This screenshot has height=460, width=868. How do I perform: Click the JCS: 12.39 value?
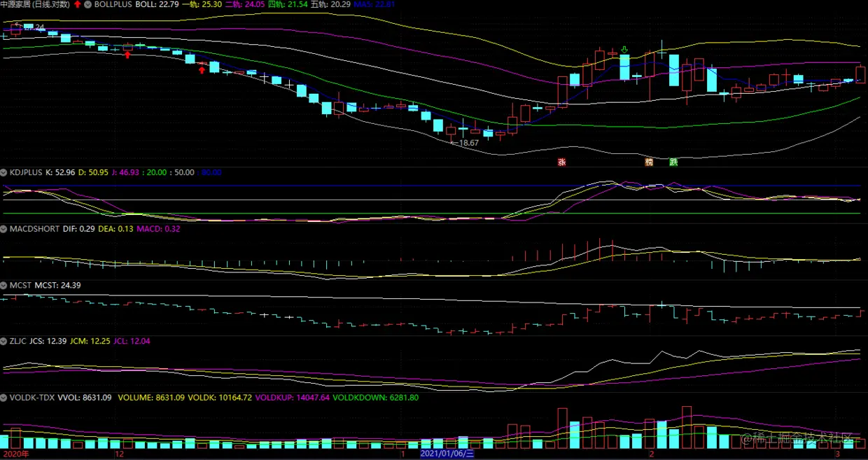48,342
